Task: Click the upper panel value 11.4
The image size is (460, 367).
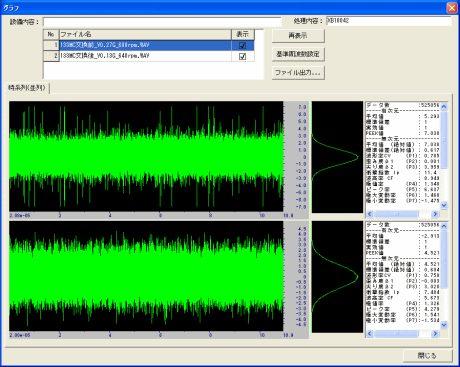Action: [x=431, y=173]
